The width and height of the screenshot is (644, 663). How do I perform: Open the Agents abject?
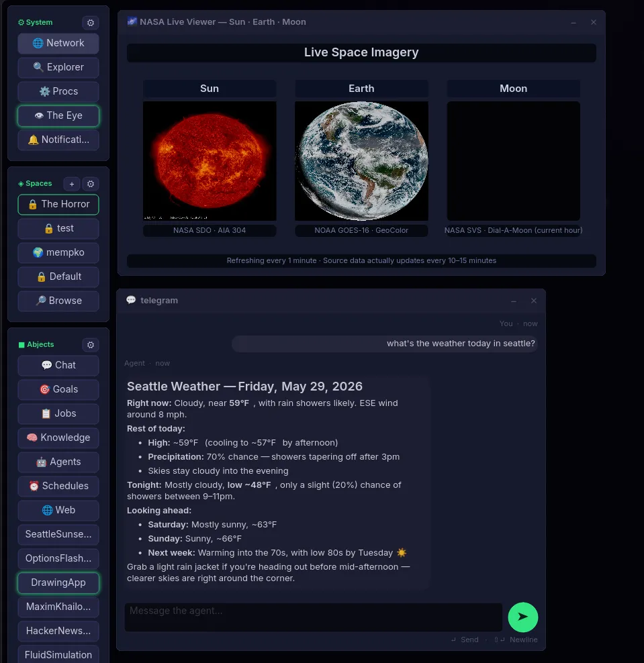58,462
